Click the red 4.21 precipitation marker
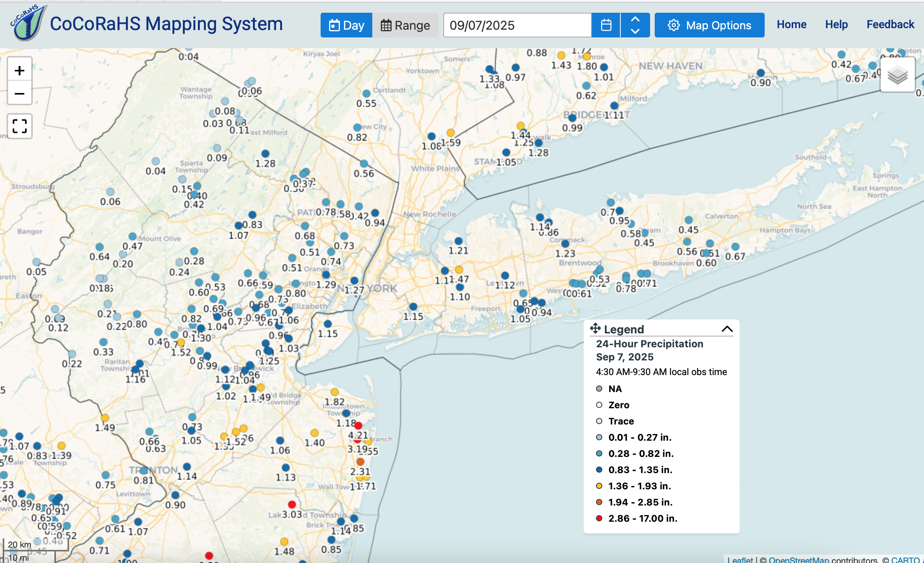Image resolution: width=924 pixels, height=563 pixels. point(358,426)
